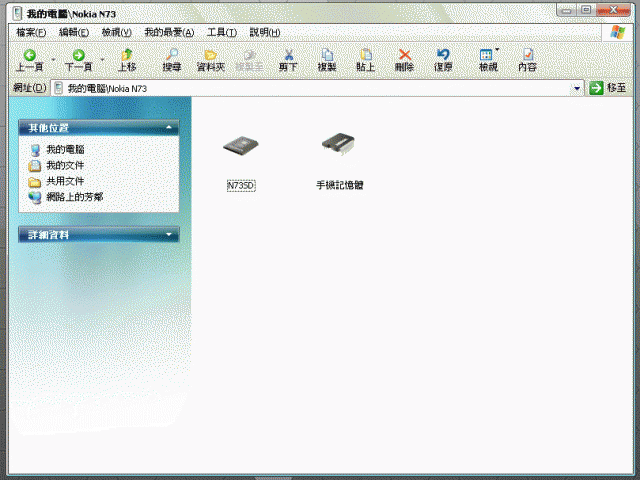Screen dimensions: 640x480
Task: Open the 我的電腦 link in the sidebar
Action: coord(65,149)
